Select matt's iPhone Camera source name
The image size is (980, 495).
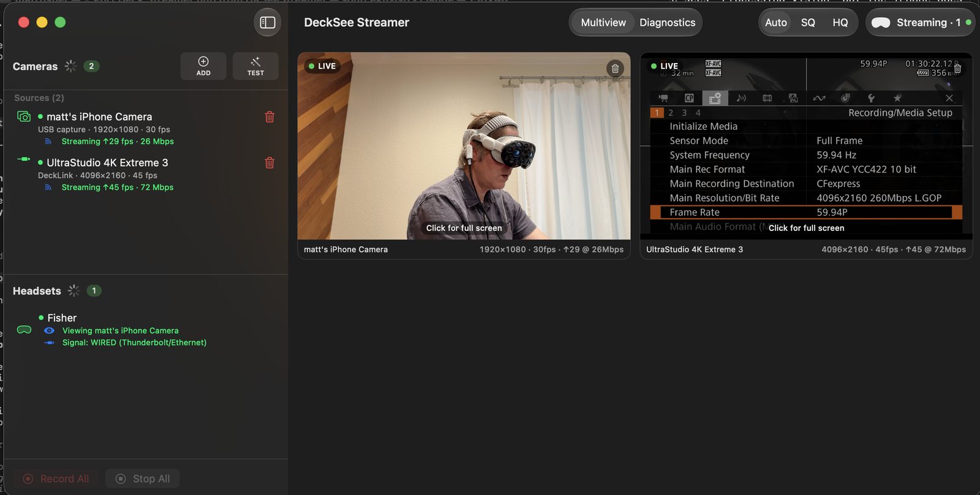[99, 117]
